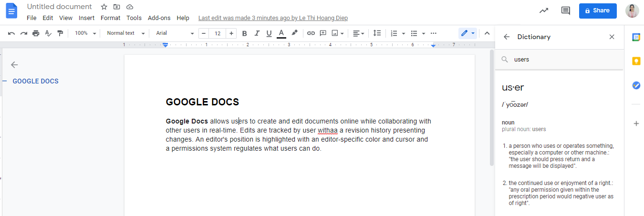Apply a numbered list

pos(394,33)
